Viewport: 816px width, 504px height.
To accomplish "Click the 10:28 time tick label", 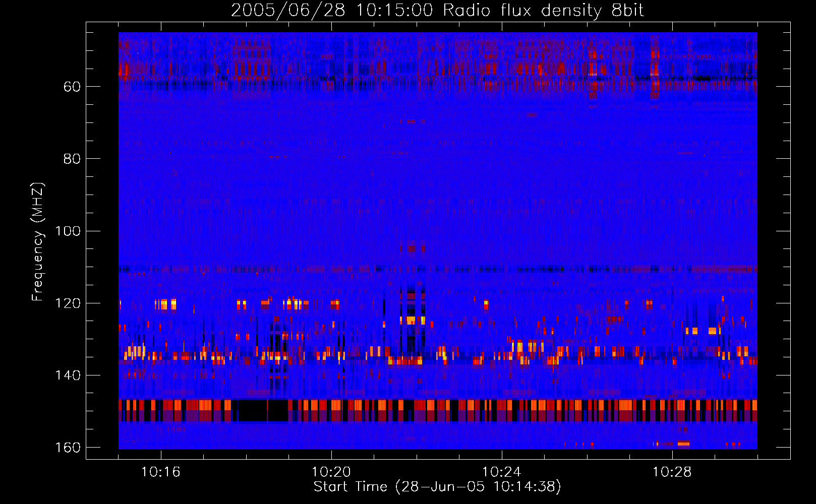I will point(672,472).
